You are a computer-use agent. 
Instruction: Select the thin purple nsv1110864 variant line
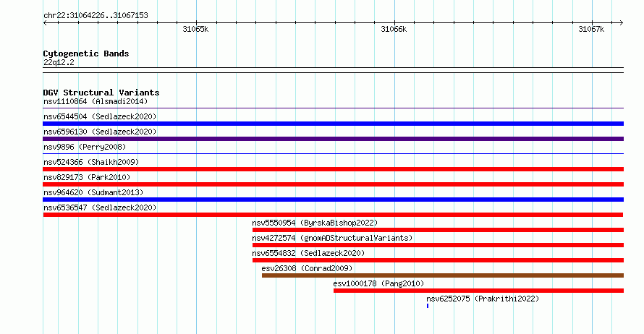tap(333, 108)
